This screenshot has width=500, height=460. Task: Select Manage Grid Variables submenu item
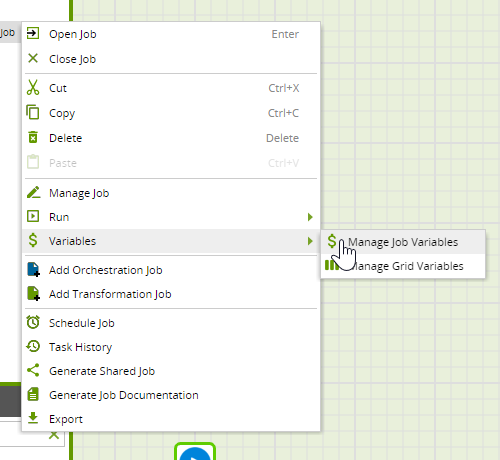coord(403,266)
